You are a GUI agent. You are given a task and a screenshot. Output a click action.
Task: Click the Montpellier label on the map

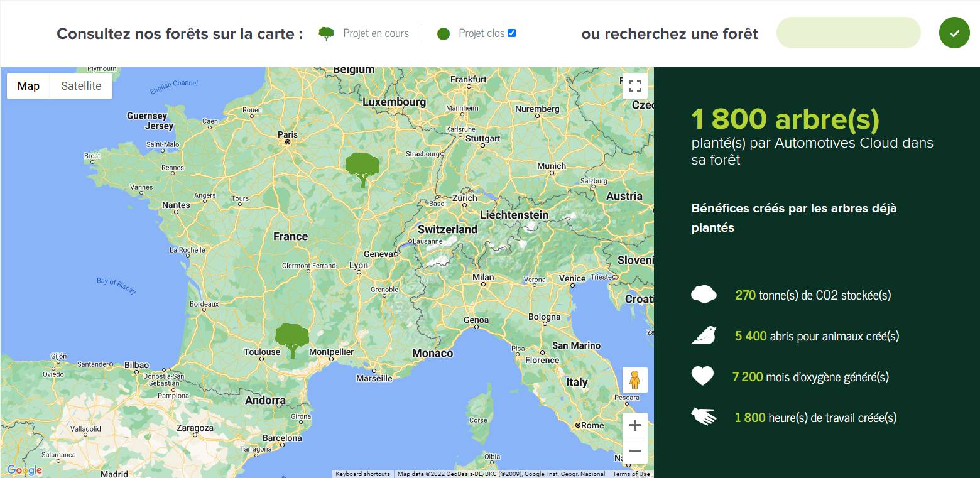tap(332, 352)
